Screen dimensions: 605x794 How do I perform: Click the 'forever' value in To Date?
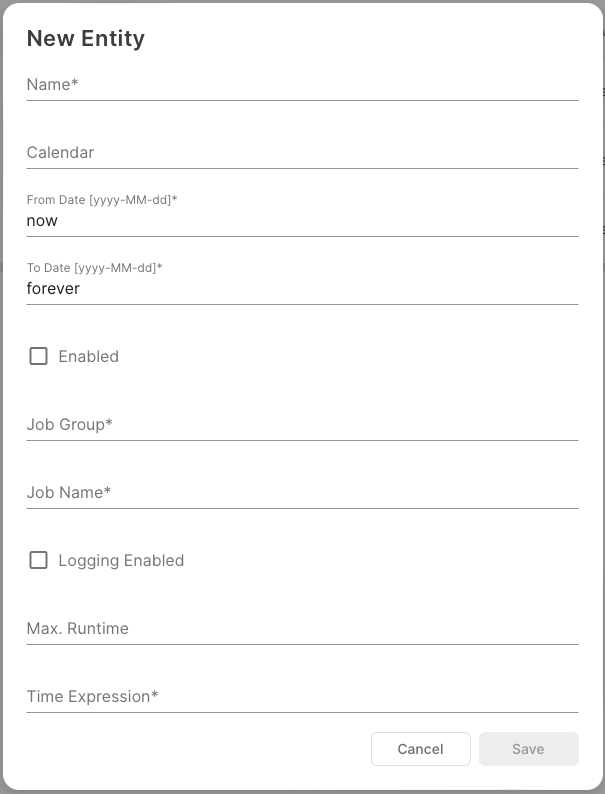click(x=53, y=289)
